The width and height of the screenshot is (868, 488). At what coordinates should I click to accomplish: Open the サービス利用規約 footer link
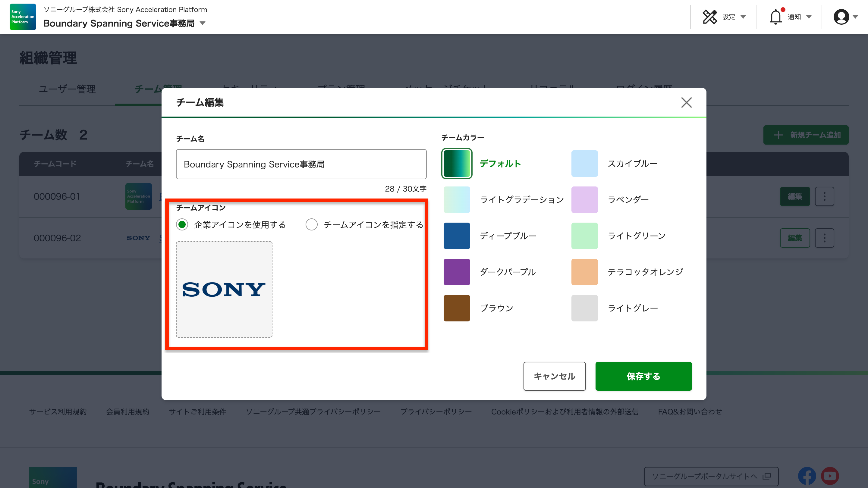pyautogui.click(x=58, y=411)
